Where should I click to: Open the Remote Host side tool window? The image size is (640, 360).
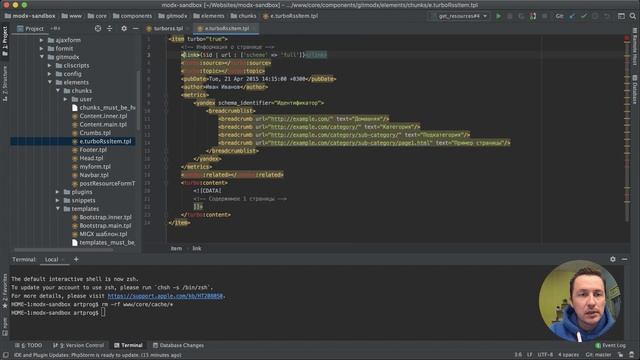635,47
